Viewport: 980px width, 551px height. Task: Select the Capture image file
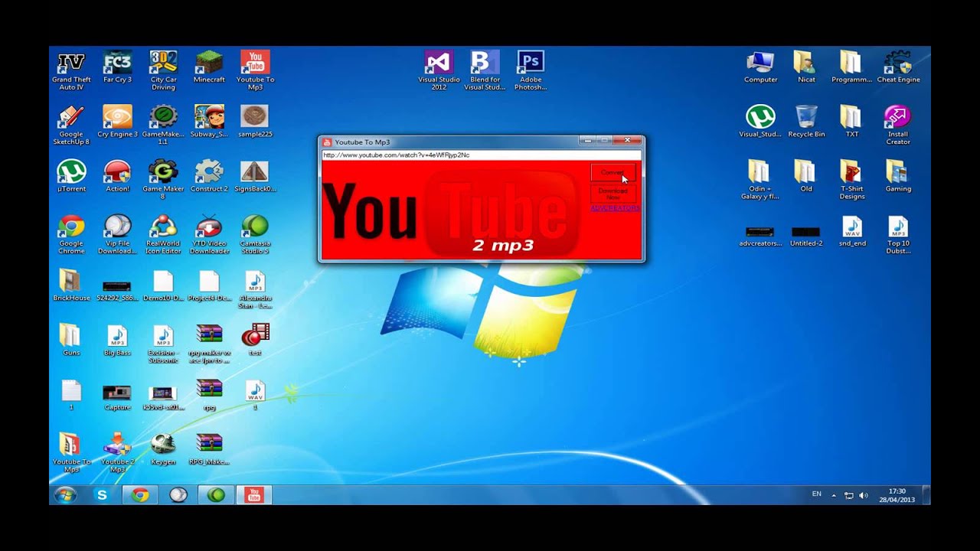click(117, 396)
